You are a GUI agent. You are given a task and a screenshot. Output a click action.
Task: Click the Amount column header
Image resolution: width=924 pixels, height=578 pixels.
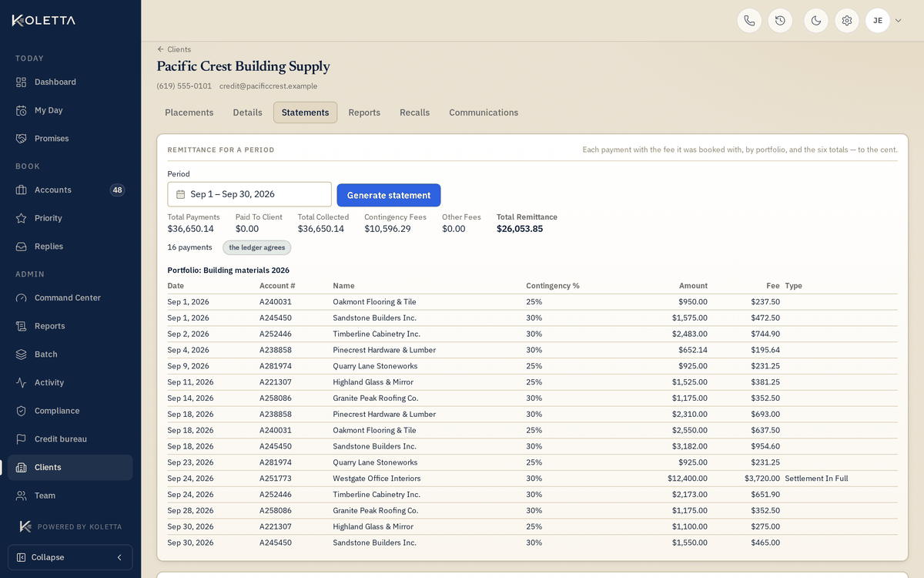tap(693, 286)
